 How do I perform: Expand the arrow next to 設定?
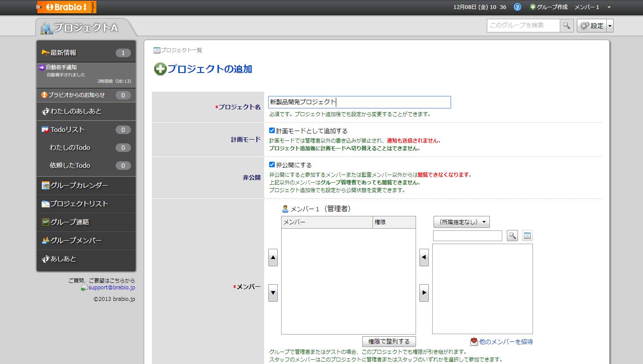[609, 26]
